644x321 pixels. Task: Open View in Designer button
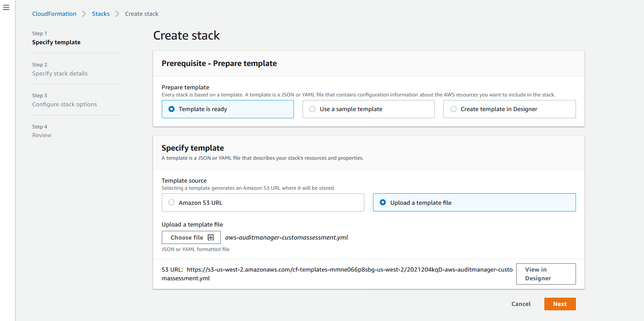tap(546, 274)
